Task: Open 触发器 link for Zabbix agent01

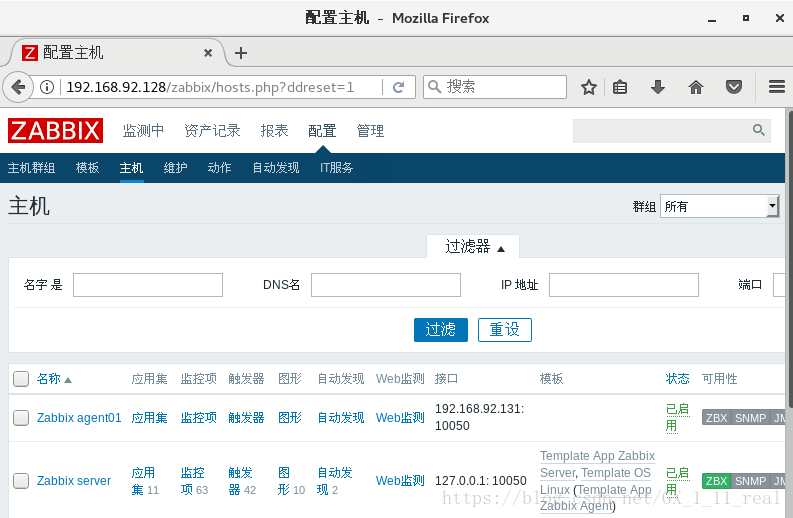Action: tap(246, 418)
